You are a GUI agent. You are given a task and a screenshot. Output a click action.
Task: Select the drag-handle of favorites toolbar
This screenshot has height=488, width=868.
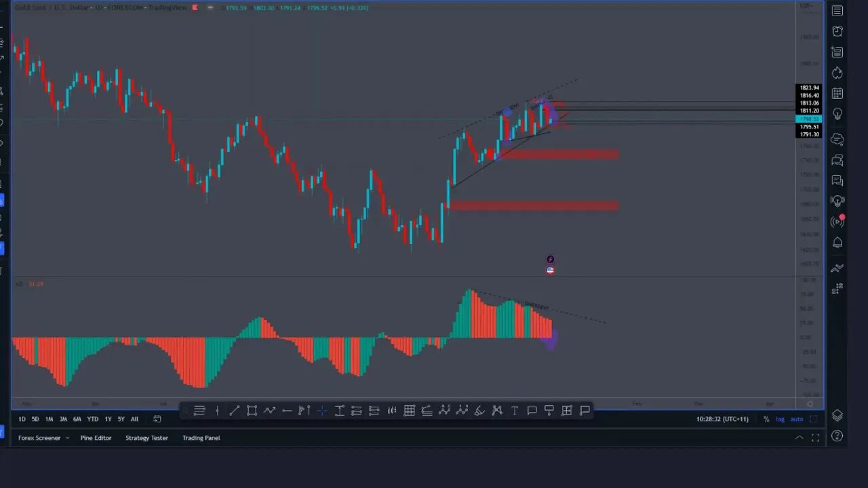click(x=186, y=410)
